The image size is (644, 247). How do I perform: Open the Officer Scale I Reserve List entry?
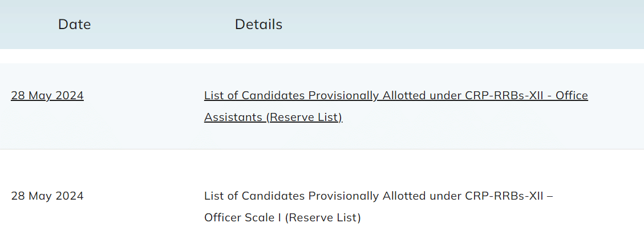379,206
